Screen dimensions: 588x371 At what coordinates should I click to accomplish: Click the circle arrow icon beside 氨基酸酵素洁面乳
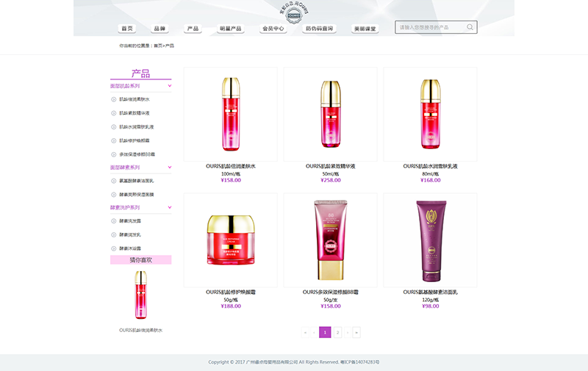[113, 181]
